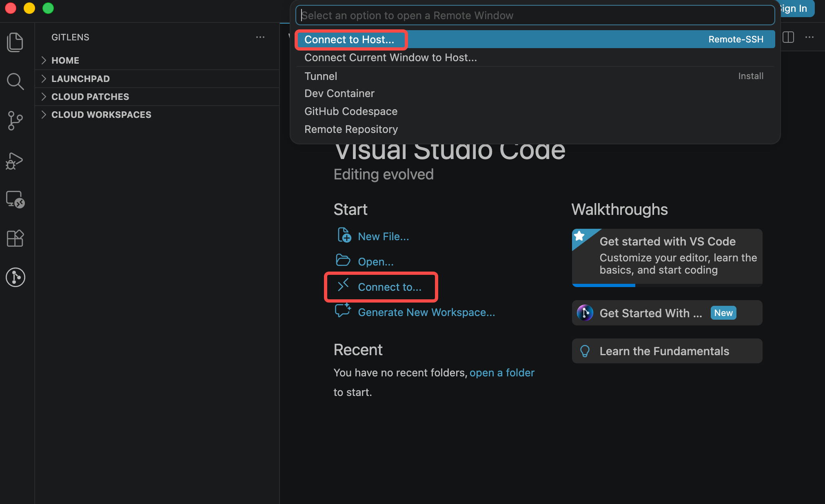Choose the Tunnel option
The image size is (825, 504).
tap(535, 76)
